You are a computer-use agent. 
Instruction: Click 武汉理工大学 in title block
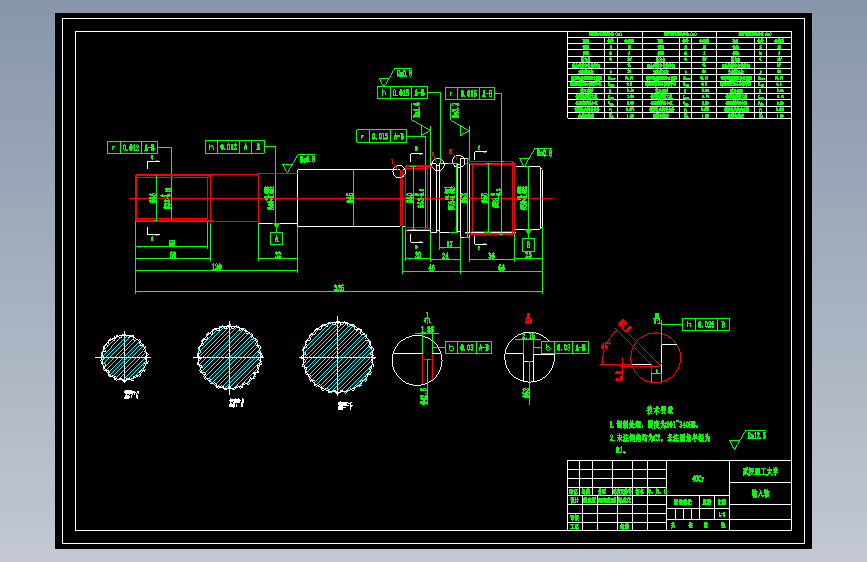[x=760, y=472]
